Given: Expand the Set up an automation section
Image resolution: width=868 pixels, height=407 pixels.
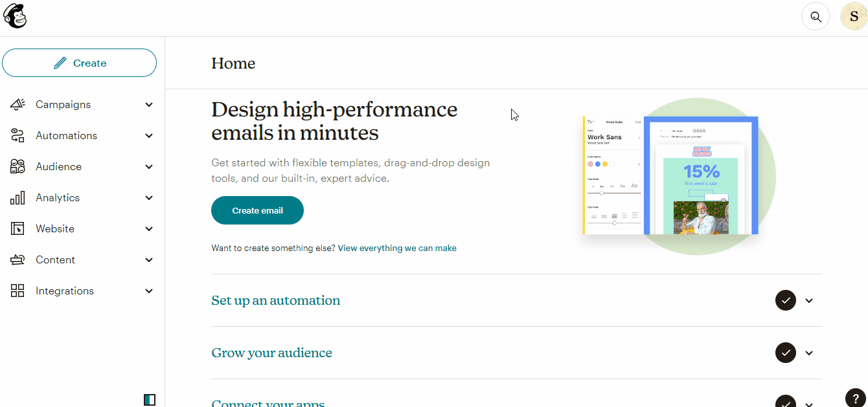Looking at the screenshot, I should [x=808, y=300].
